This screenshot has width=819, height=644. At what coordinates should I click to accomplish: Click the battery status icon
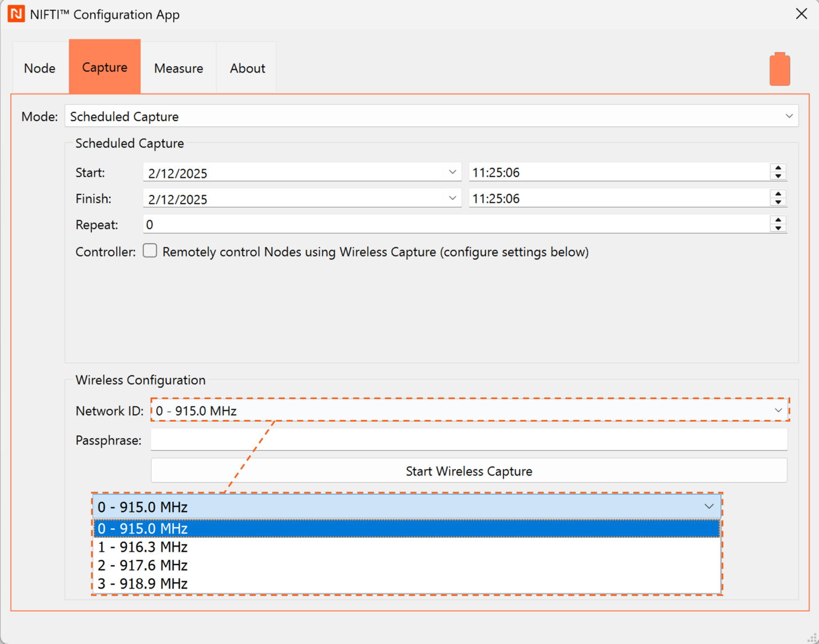(780, 68)
